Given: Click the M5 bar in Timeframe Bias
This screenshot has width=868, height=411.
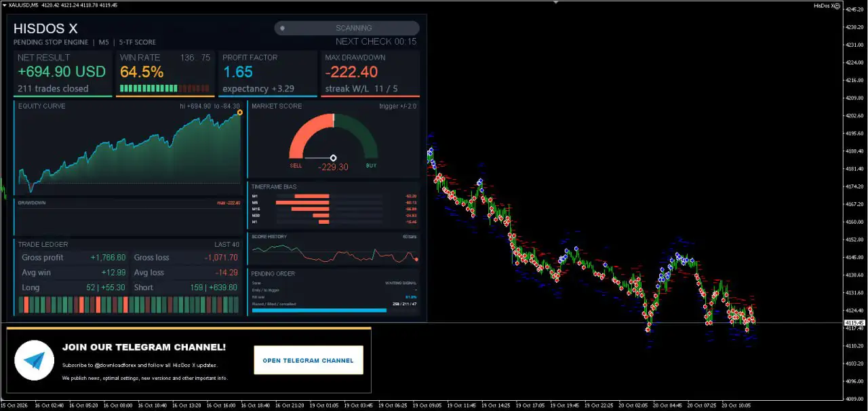Looking at the screenshot, I should point(302,202).
